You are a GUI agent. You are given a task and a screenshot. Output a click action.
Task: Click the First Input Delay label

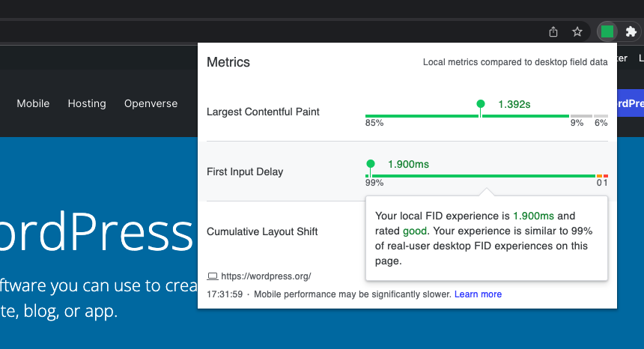245,172
